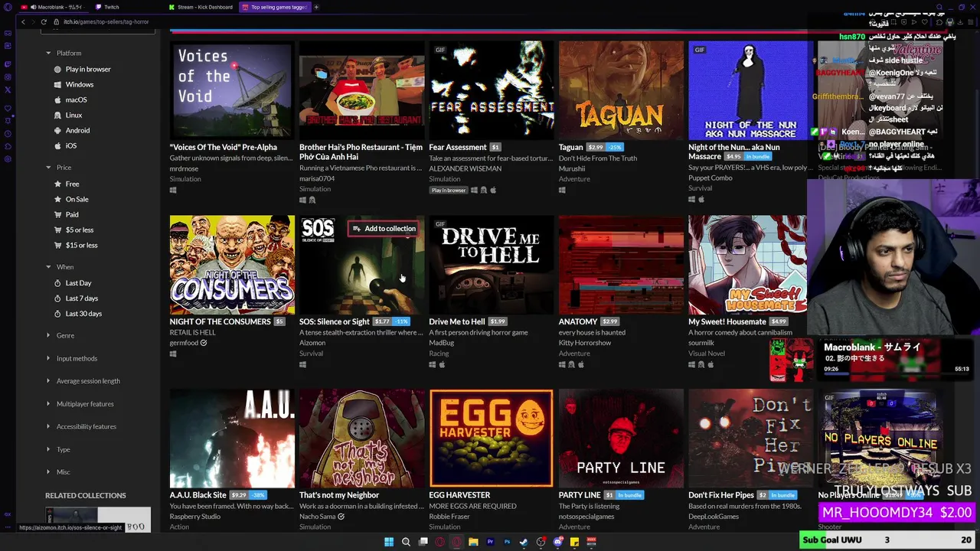Open Night of the Consumers thumbnail

(x=232, y=265)
